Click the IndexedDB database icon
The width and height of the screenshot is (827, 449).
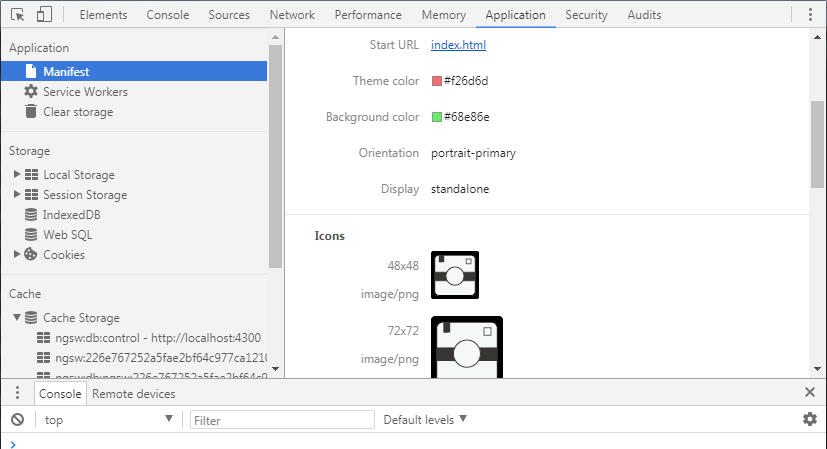pyautogui.click(x=31, y=215)
